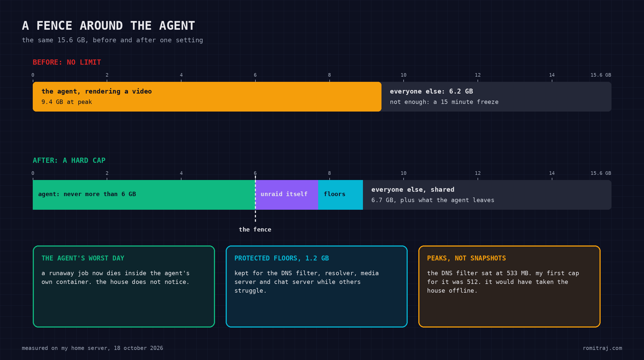Click the green 'agent: never more than 6 GB' bar
The width and height of the screenshot is (644, 360).
click(x=144, y=195)
